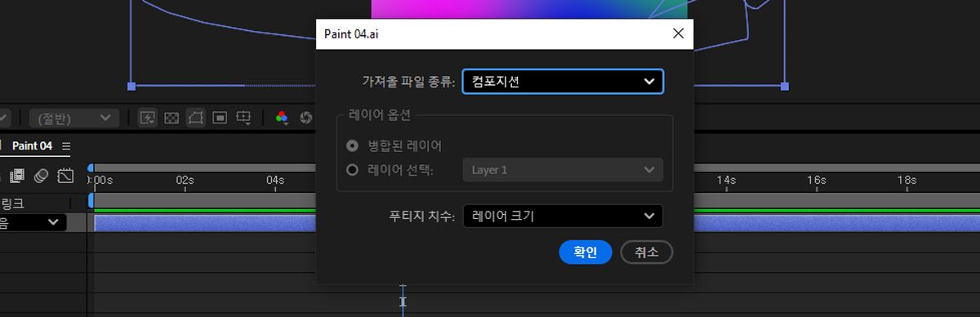
Task: Click the 14s mark on time ruler
Action: click(726, 180)
